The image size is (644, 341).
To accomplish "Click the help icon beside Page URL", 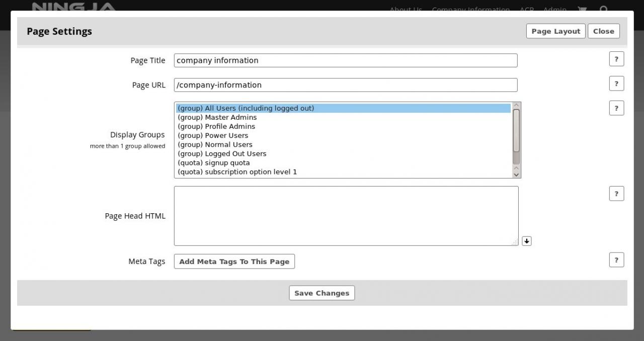I will [x=616, y=83].
